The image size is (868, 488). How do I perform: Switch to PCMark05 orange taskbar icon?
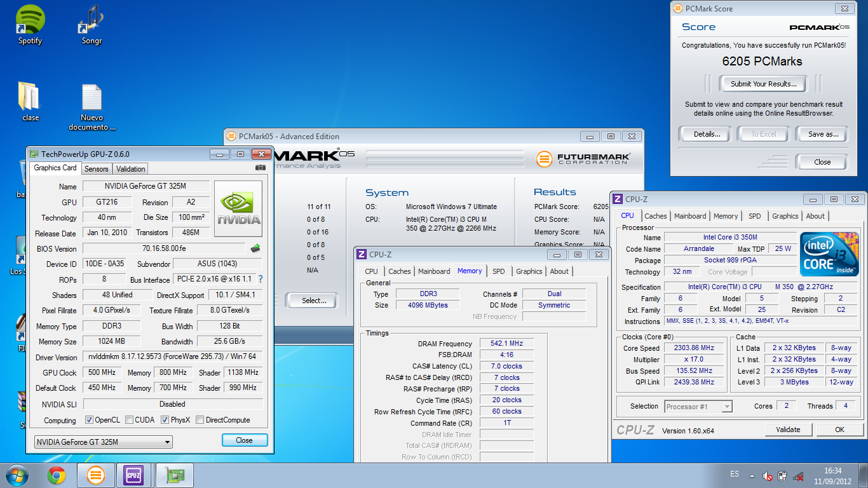coord(96,475)
